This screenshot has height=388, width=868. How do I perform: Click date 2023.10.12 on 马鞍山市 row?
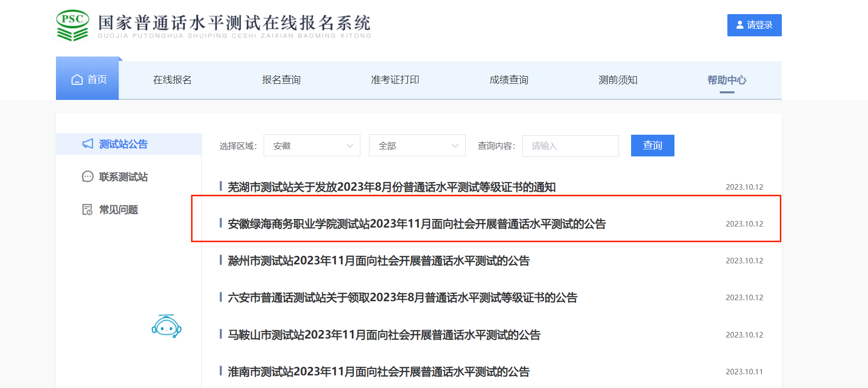(745, 335)
